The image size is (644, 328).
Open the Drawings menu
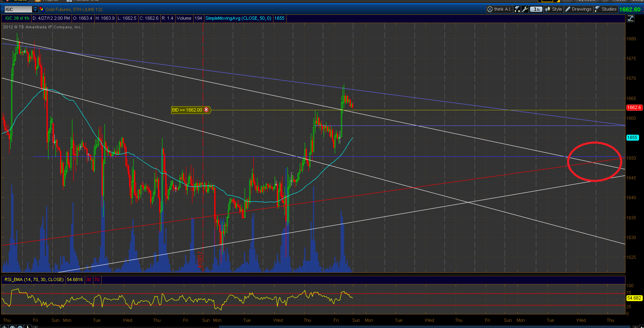tap(578, 9)
